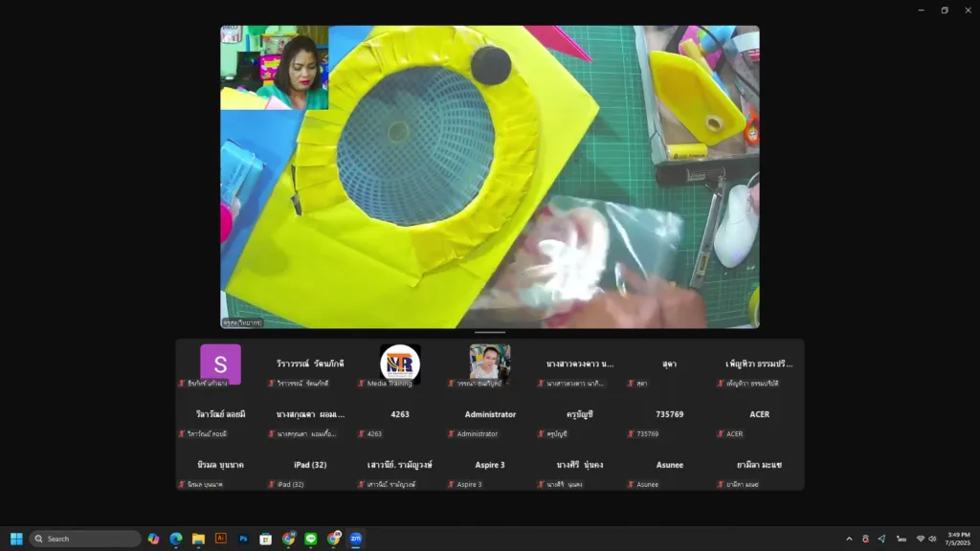Open File Explorer from the taskbar
The image size is (980, 551).
[198, 539]
